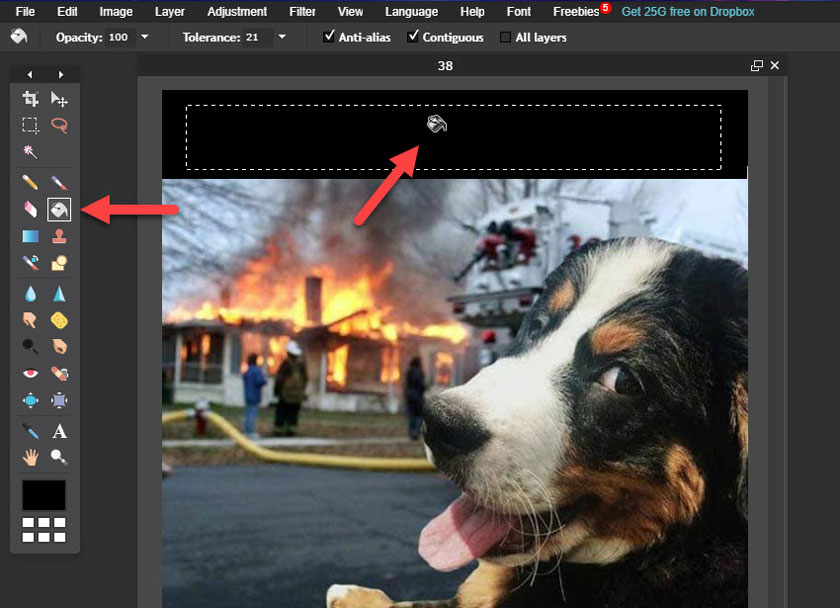The width and height of the screenshot is (840, 608).
Task: Select the Blur water-drop tool
Action: click(x=31, y=294)
